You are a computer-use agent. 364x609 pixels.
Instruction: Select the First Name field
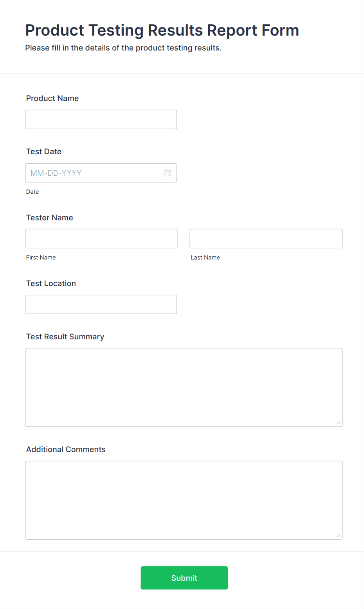[101, 238]
